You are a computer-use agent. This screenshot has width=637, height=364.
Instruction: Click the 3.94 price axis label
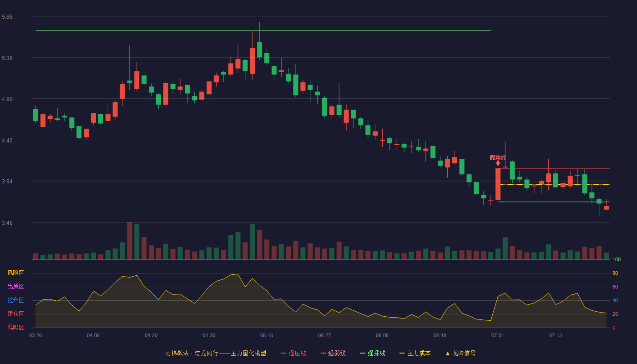pos(7,182)
